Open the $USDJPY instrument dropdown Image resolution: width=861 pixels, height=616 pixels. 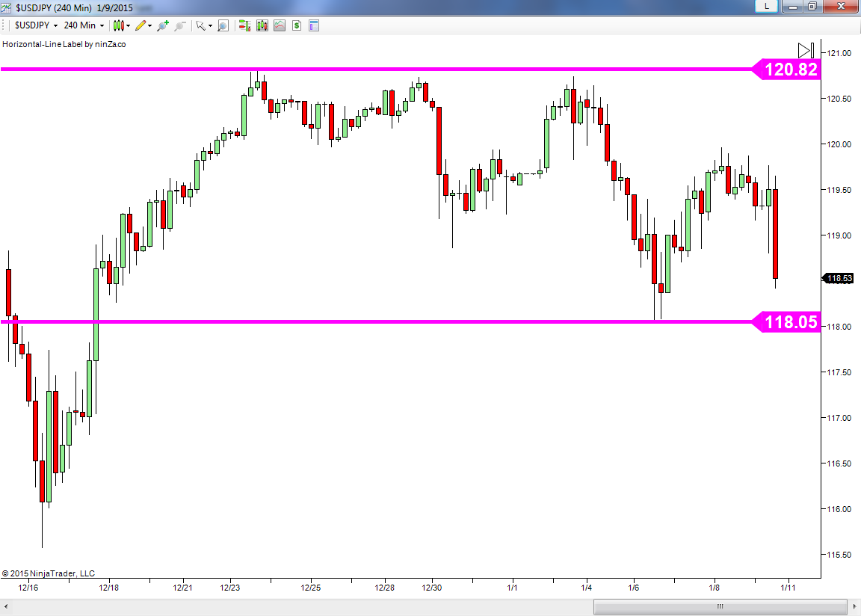pos(36,25)
